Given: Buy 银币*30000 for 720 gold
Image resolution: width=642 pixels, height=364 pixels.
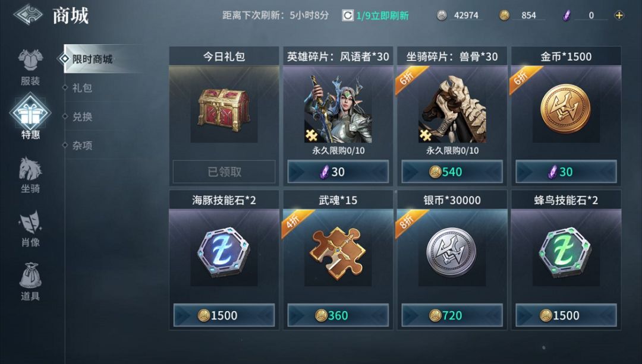Looking at the screenshot, I should (452, 315).
